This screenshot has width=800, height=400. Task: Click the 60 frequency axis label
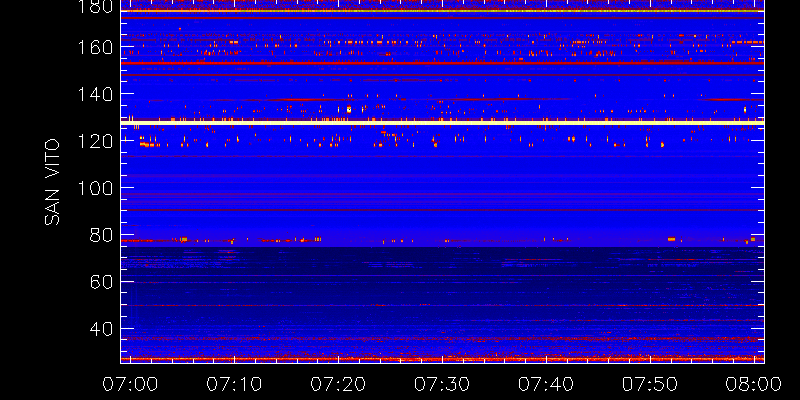[102, 282]
